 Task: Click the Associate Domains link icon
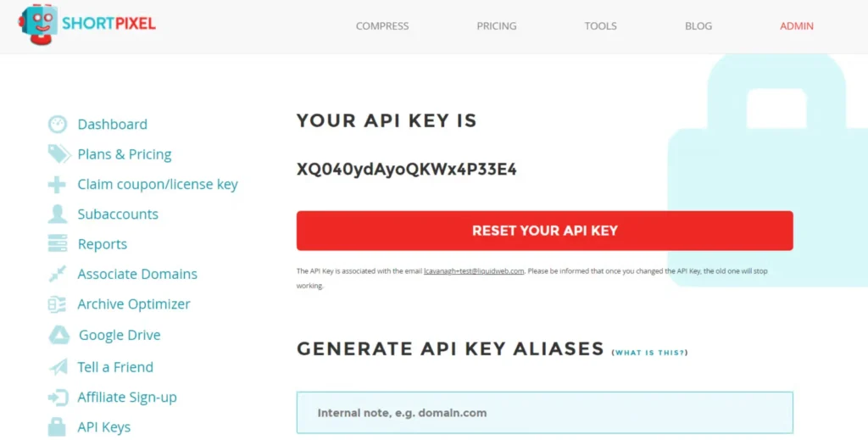click(58, 274)
